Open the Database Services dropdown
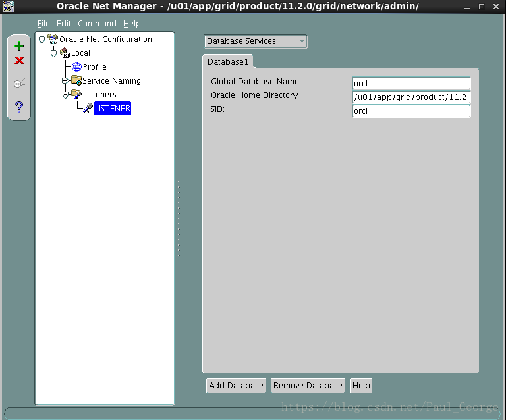Viewport: 506px width, 420px height. pos(255,41)
